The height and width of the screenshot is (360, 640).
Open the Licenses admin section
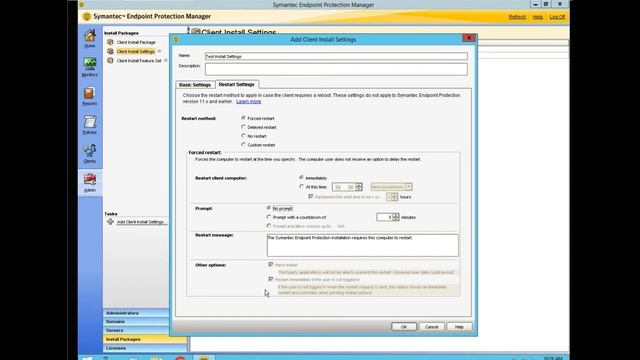tap(145, 348)
